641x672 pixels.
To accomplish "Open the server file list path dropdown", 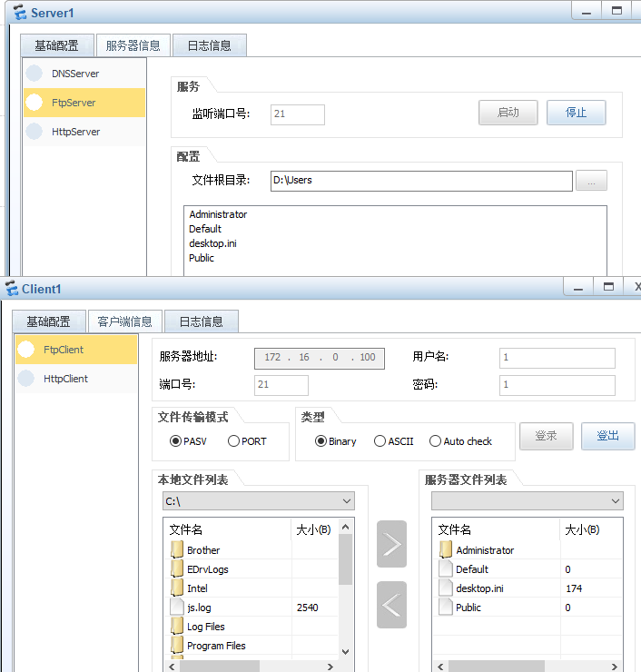I will coord(528,501).
